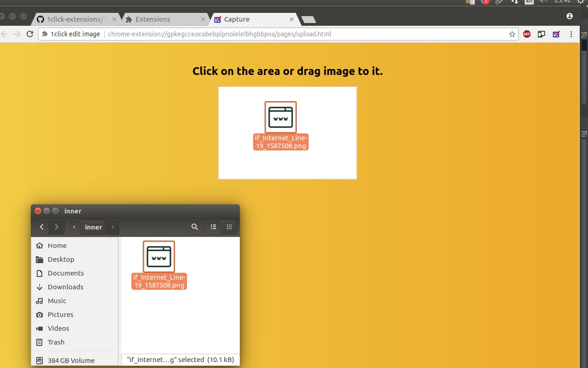The image size is (588, 368).
Task: Open the Chrome three-dot menu
Action: [571, 34]
